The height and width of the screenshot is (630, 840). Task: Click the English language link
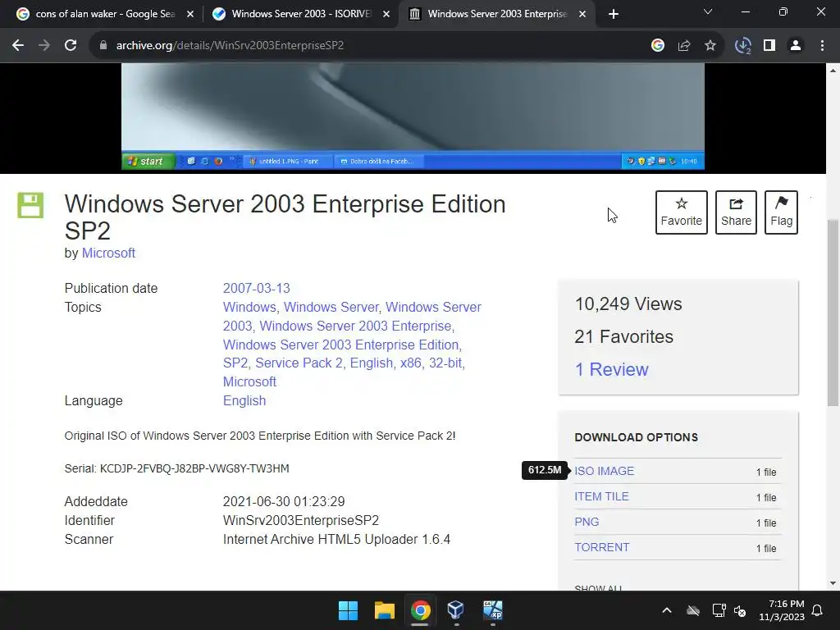click(x=244, y=400)
